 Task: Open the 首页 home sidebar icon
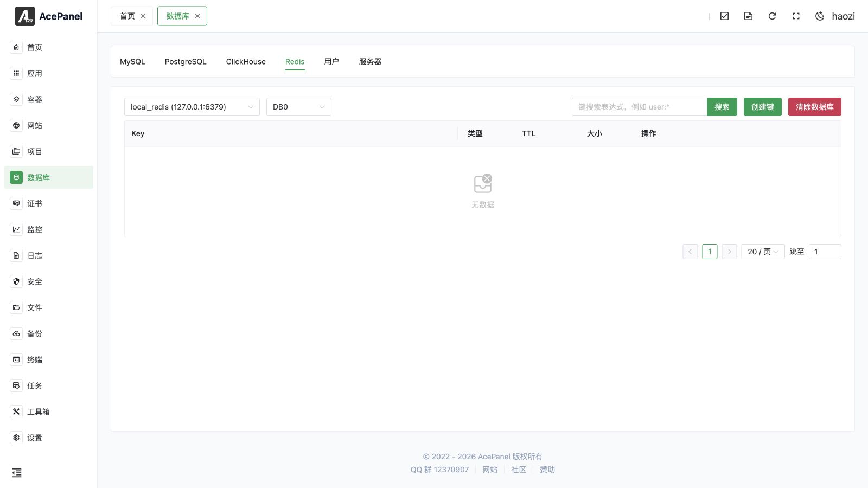pyautogui.click(x=16, y=47)
